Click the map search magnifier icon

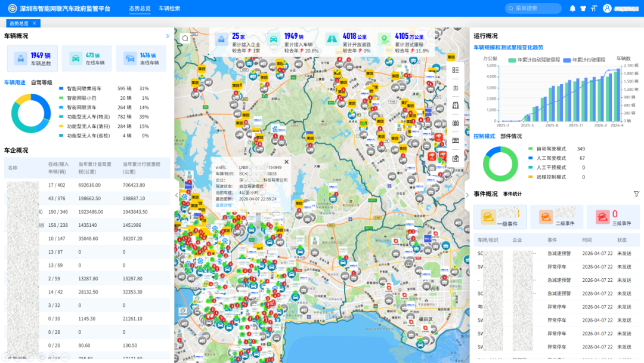185,38
